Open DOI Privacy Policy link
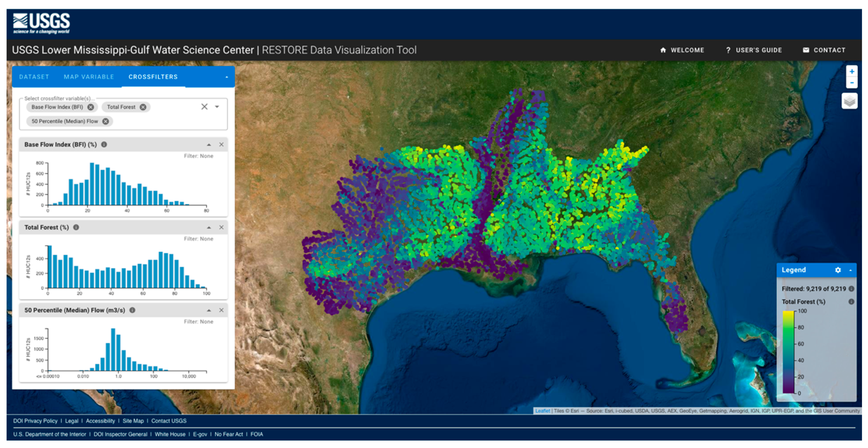868x448 pixels. (35, 421)
